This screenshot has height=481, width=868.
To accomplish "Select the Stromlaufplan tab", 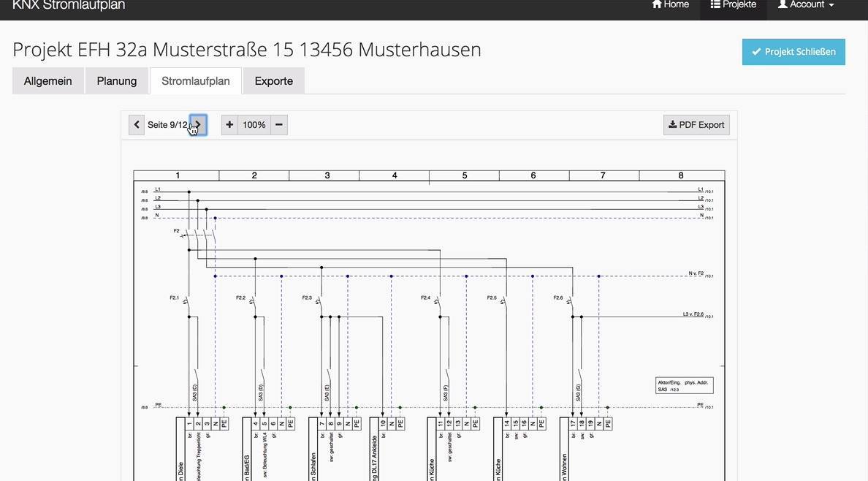I will [x=195, y=81].
